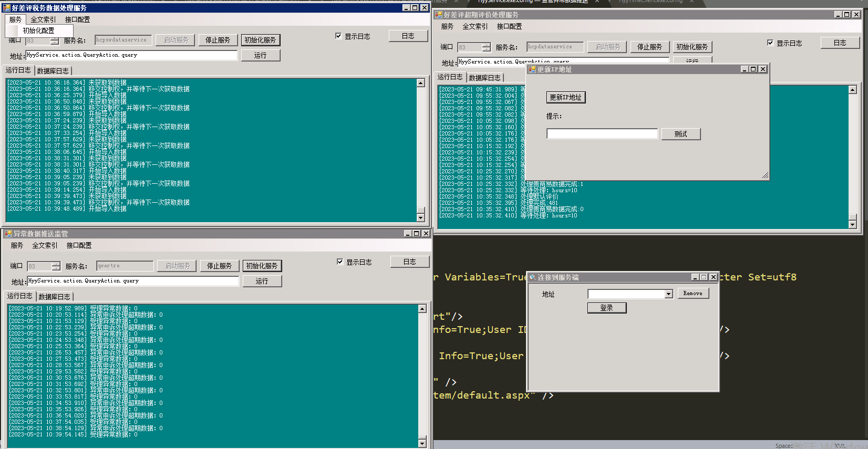868x449 pixels.
Task: Click 服务名 field qwertre
Action: point(125,266)
